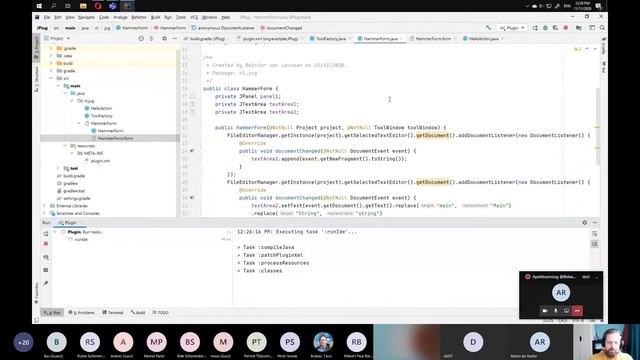
Task: Switch to the HammerForm.form editor tab
Action: pyautogui.click(x=432, y=38)
